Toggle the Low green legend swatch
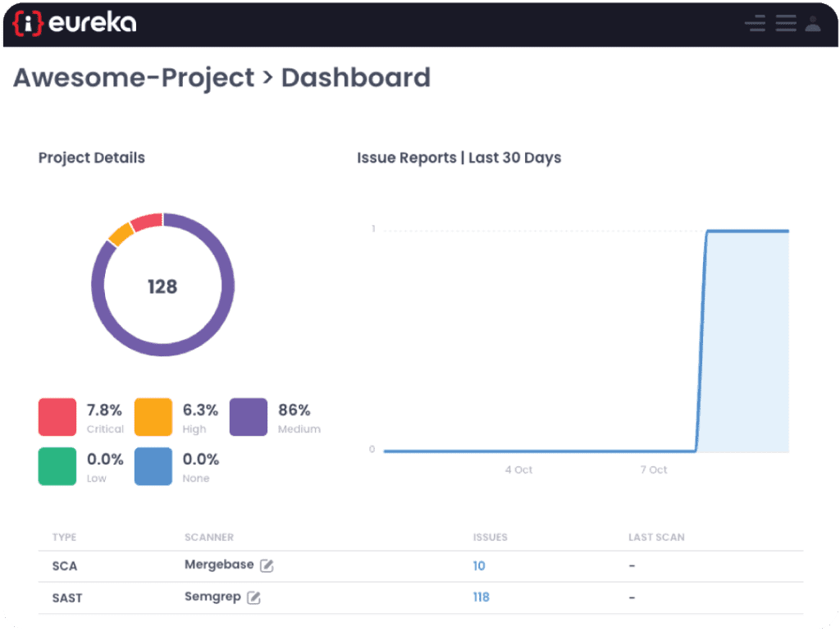This screenshot has width=840, height=632. pos(57,466)
